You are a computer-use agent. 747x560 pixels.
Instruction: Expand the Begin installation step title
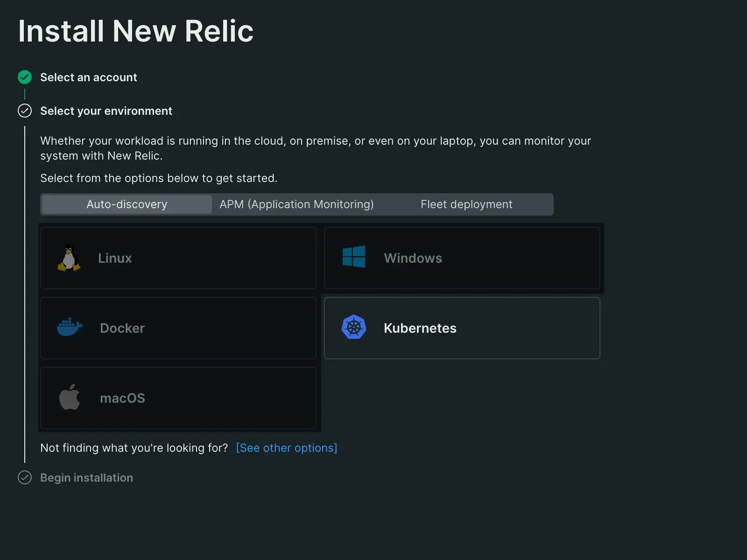tap(86, 478)
